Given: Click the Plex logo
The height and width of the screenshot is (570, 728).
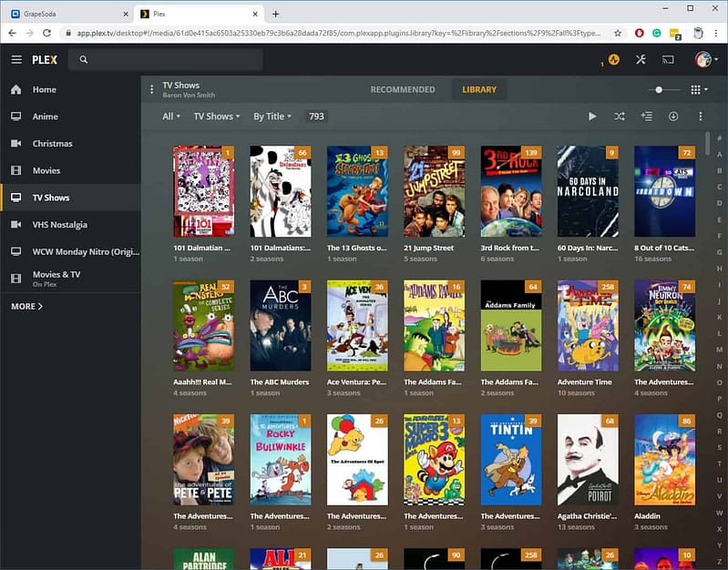Looking at the screenshot, I should (45, 59).
